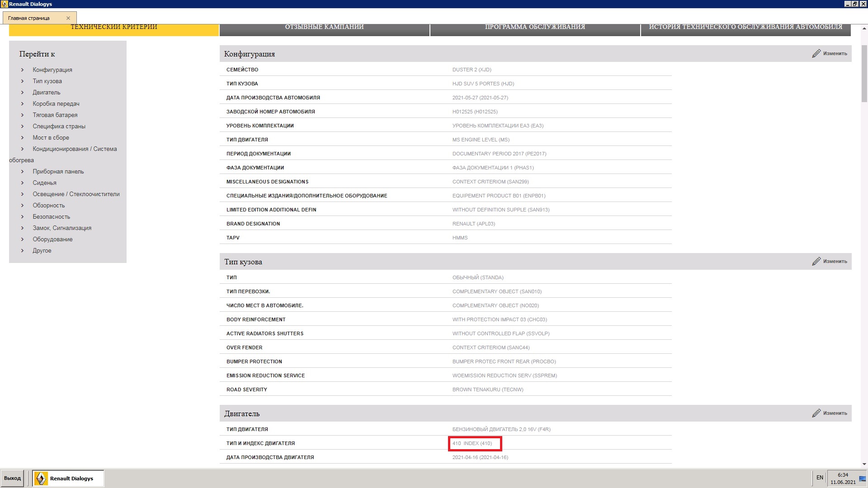Screen dimensions: 868x488
Task: Expand Мост в сборе chevron in sidebar
Action: [22, 137]
